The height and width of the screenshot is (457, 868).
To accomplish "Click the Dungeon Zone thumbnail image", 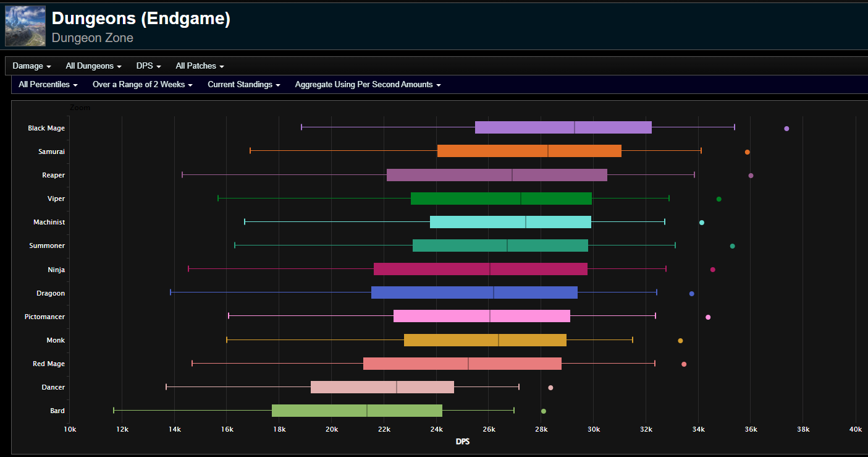I will [x=25, y=26].
